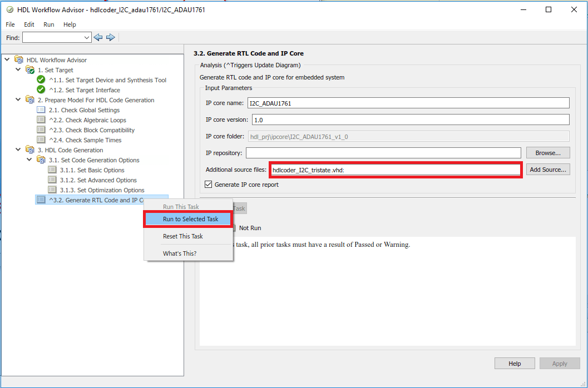Click the Set Optimization Options task icon
Image resolution: width=588 pixels, height=388 pixels.
click(52, 190)
